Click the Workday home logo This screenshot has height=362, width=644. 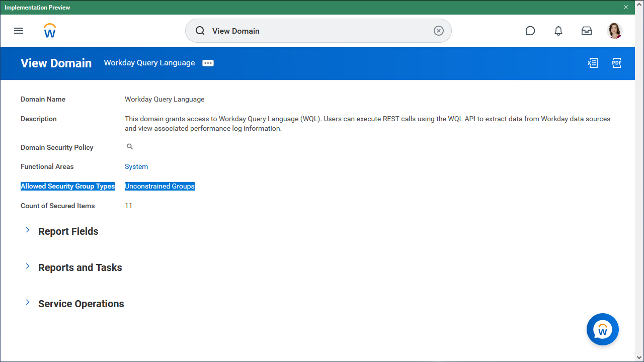click(49, 31)
